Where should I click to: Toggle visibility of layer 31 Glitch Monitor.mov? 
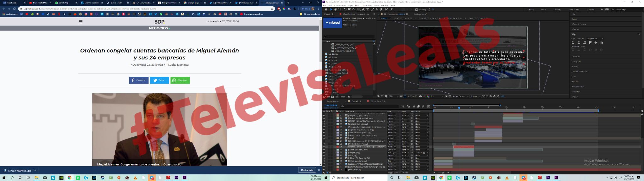[324, 161]
